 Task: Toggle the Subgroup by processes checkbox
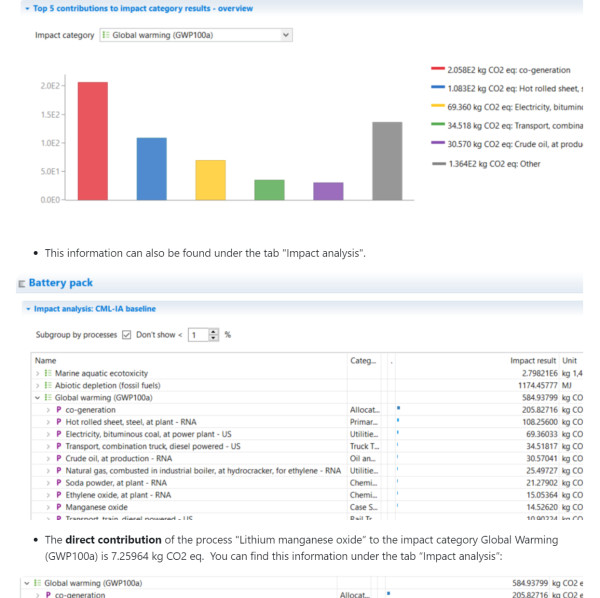[127, 335]
